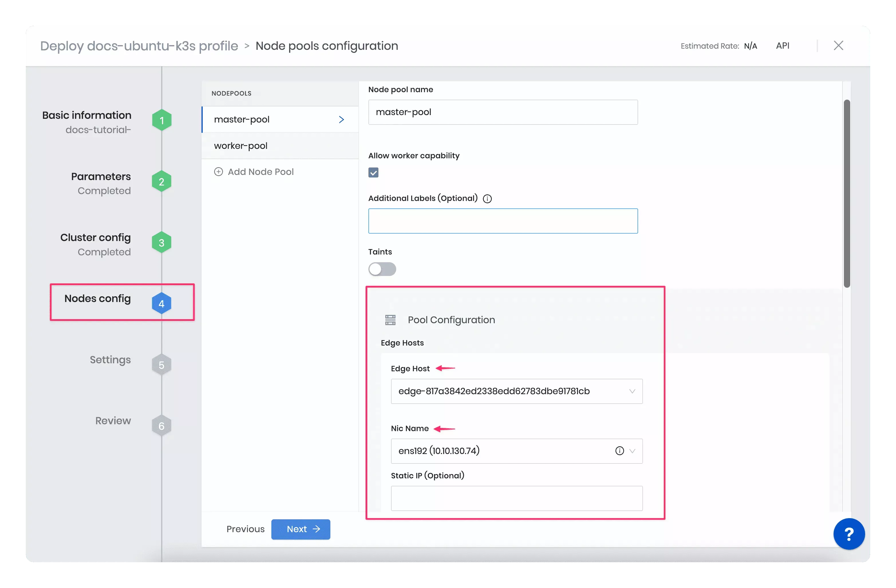The image size is (896, 588).
Task: Click the info icon next to Nic Name
Action: pos(619,450)
